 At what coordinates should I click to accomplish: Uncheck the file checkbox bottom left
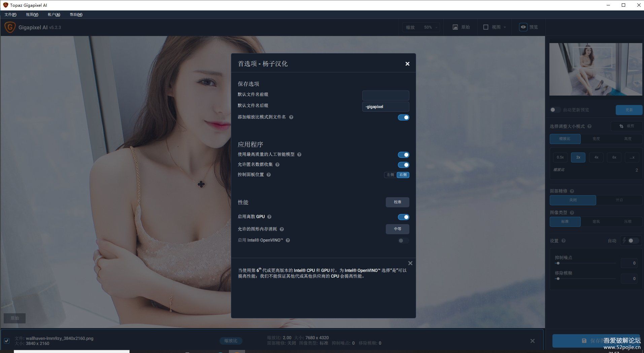(7, 340)
